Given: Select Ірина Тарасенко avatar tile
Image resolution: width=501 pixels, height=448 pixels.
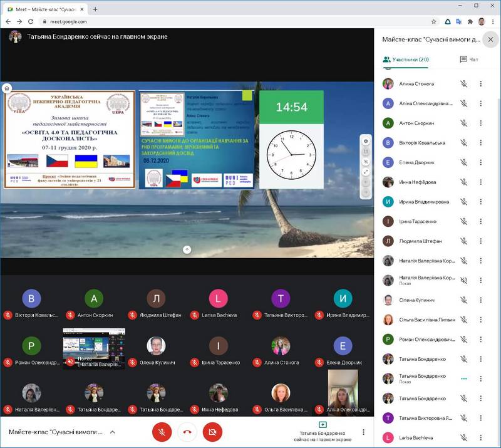Looking at the screenshot, I should [218, 346].
